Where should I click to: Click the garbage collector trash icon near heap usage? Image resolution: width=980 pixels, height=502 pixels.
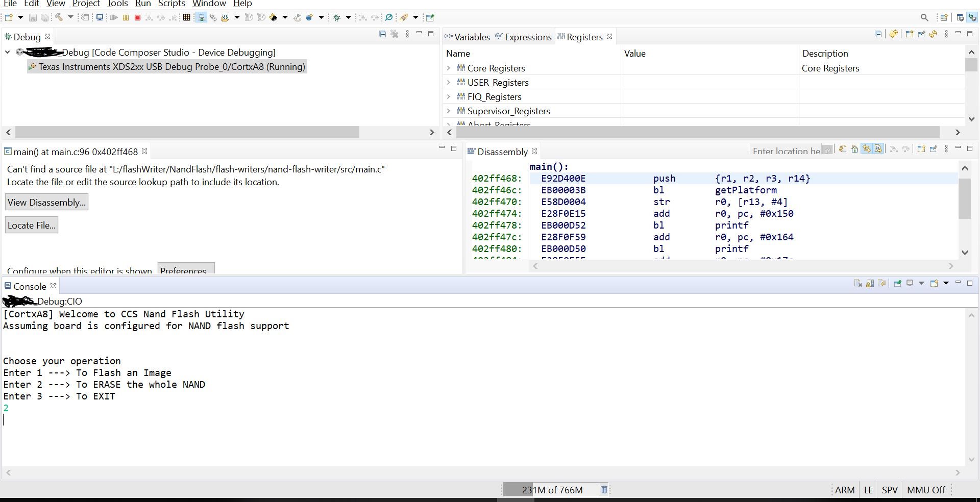coord(604,490)
